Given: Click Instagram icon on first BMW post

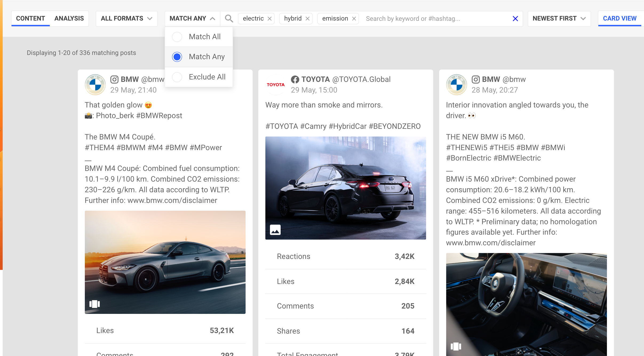Looking at the screenshot, I should point(114,79).
